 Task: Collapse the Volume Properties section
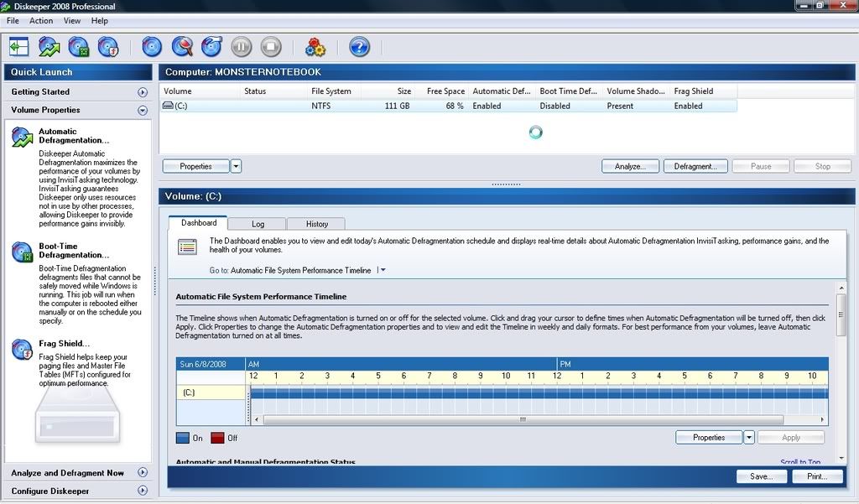point(143,110)
